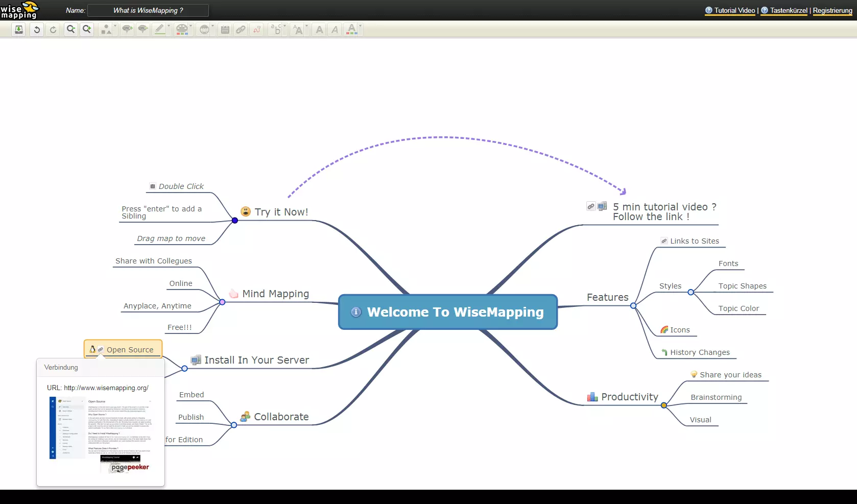The image size is (857, 504).
Task: Save the mind map
Action: click(x=18, y=29)
